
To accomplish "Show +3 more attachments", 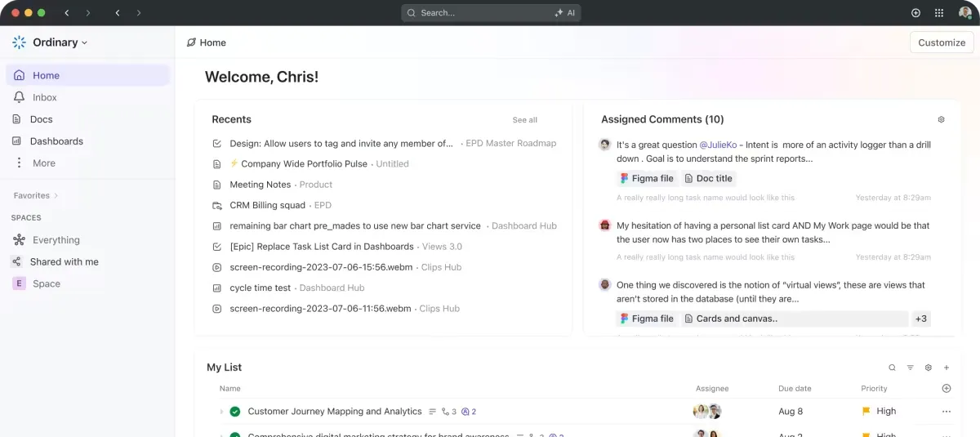I will click(x=920, y=319).
